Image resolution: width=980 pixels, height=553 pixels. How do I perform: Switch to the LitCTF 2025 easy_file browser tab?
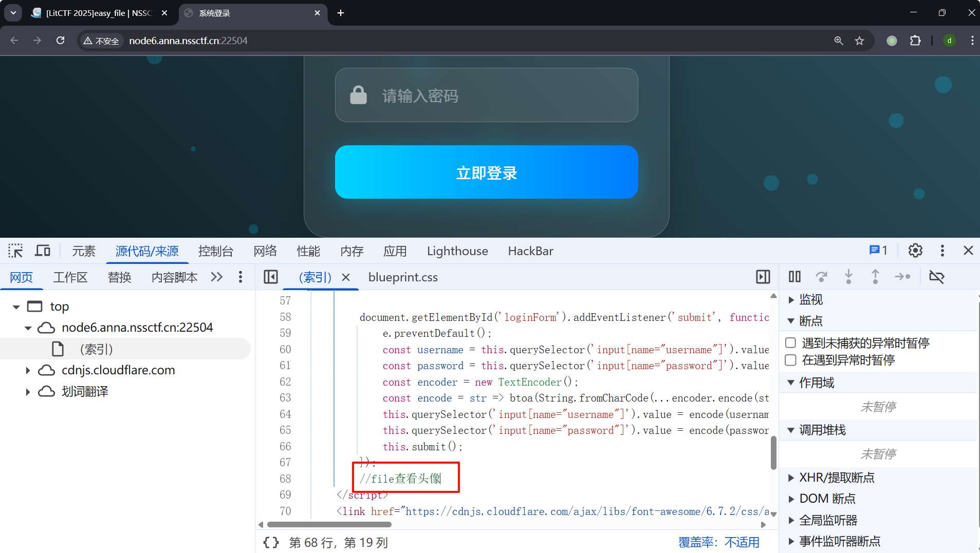[100, 13]
